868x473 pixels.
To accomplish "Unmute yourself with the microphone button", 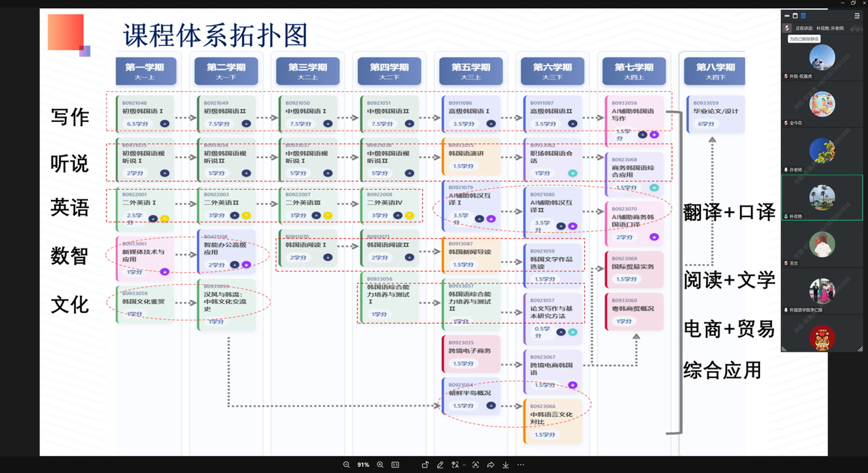I will point(787,28).
